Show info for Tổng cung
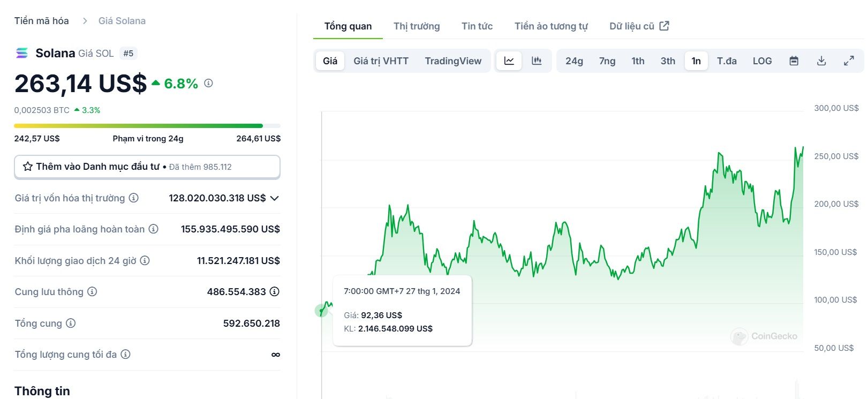868x399 pixels. [x=71, y=323]
